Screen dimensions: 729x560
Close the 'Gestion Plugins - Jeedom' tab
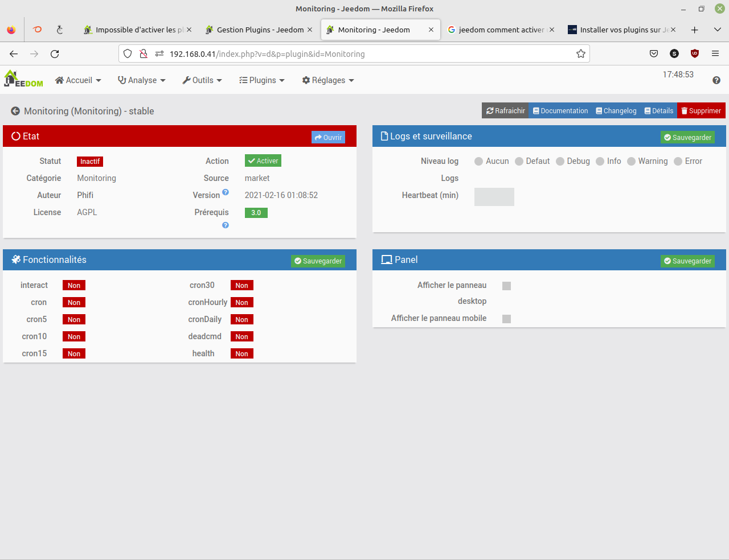(310, 30)
